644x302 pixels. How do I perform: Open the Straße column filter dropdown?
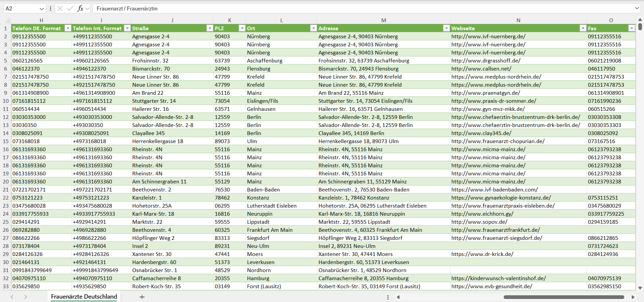pyautogui.click(x=210, y=28)
